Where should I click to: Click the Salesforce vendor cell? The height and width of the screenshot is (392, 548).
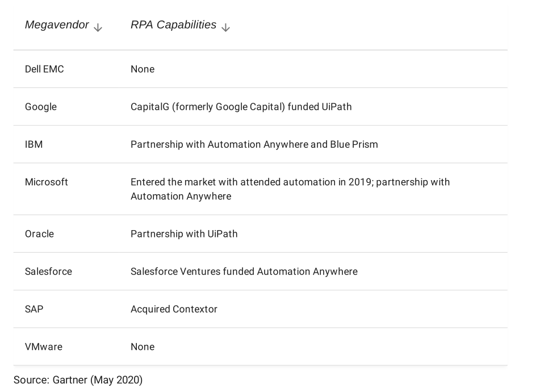coord(48,272)
